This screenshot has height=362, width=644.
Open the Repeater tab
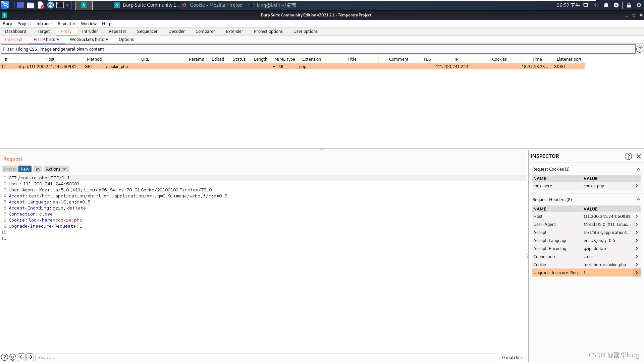[x=117, y=32]
